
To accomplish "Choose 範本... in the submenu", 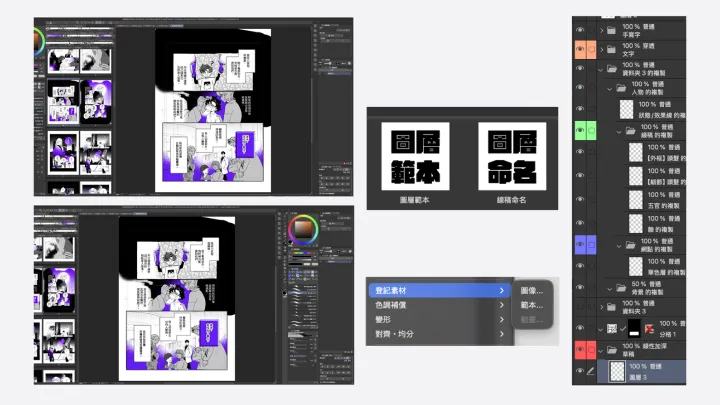I will (x=532, y=305).
